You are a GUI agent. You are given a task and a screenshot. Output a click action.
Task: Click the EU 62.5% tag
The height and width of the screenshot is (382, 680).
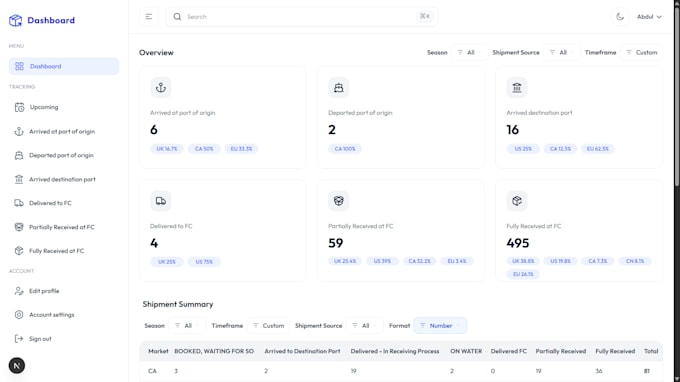[x=598, y=149]
